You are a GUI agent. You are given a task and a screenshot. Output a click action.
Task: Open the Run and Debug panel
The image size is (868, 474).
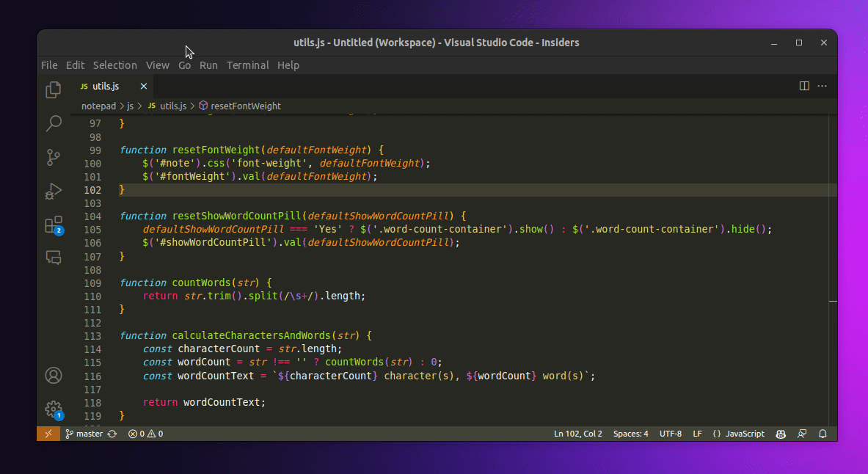pyautogui.click(x=53, y=191)
